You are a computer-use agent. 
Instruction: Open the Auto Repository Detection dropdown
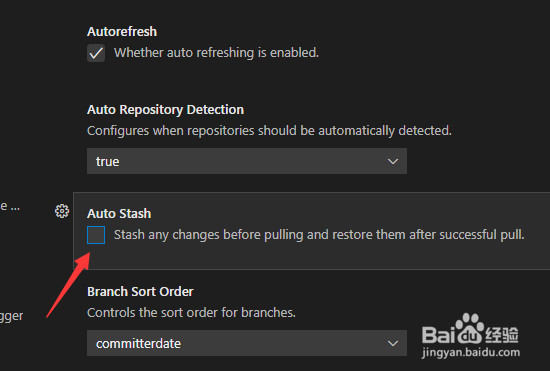247,161
